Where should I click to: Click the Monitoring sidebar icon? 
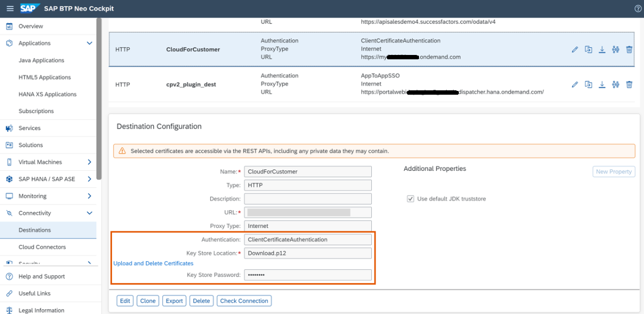9,196
